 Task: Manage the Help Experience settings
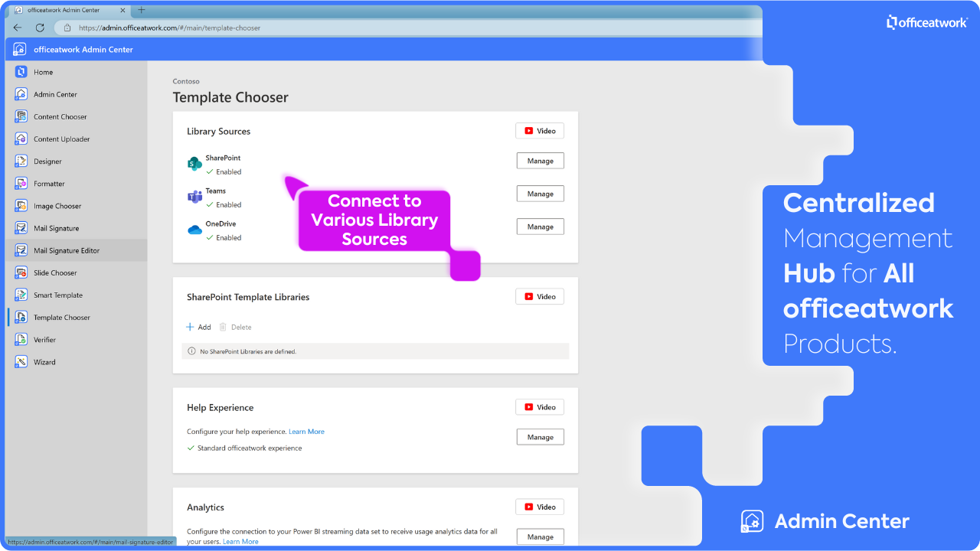coord(541,437)
